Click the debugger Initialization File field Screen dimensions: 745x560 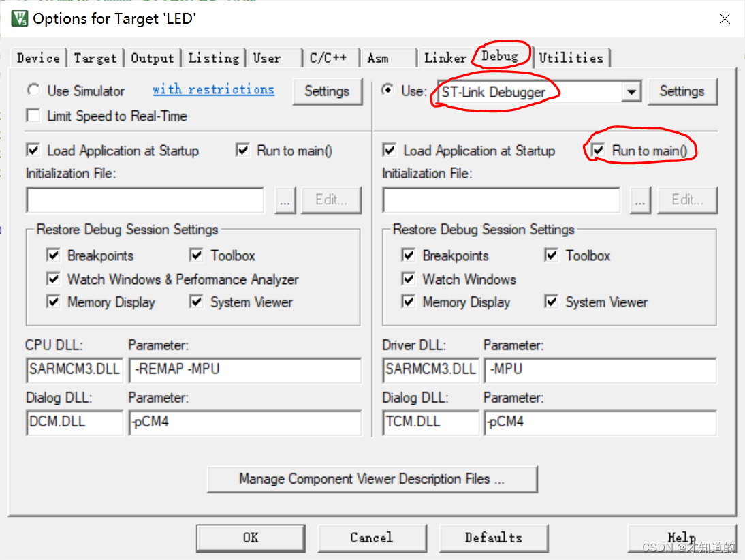coord(501,200)
